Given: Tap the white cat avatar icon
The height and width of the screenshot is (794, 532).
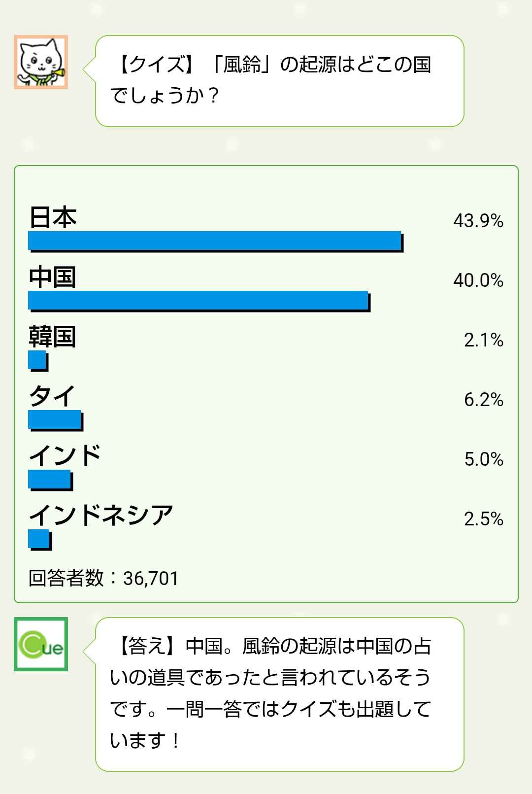Looking at the screenshot, I should (x=40, y=62).
